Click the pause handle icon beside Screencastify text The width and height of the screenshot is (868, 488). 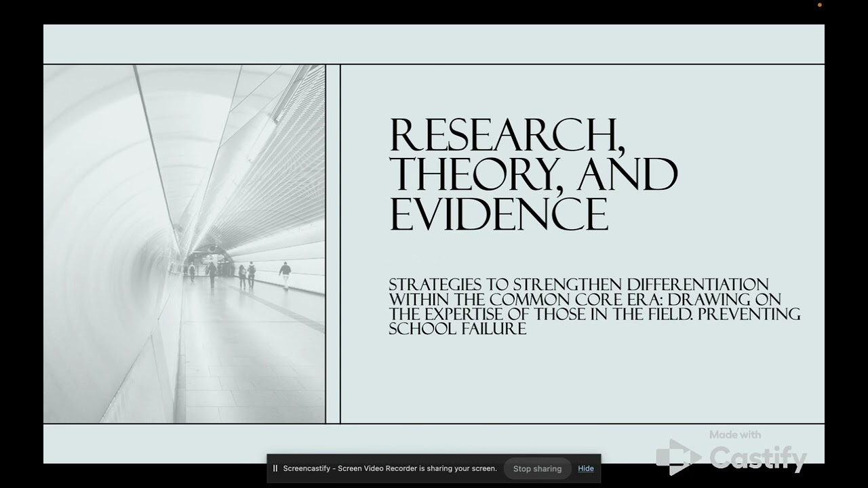click(275, 468)
